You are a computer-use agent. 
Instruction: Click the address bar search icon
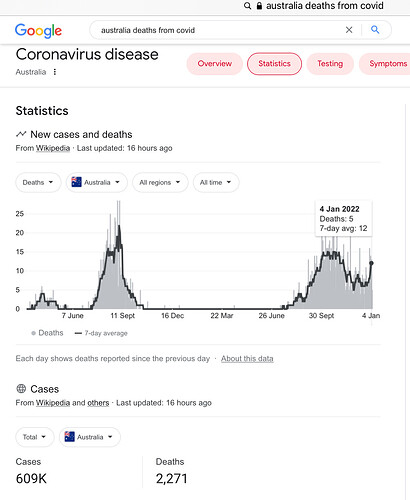(x=247, y=6)
